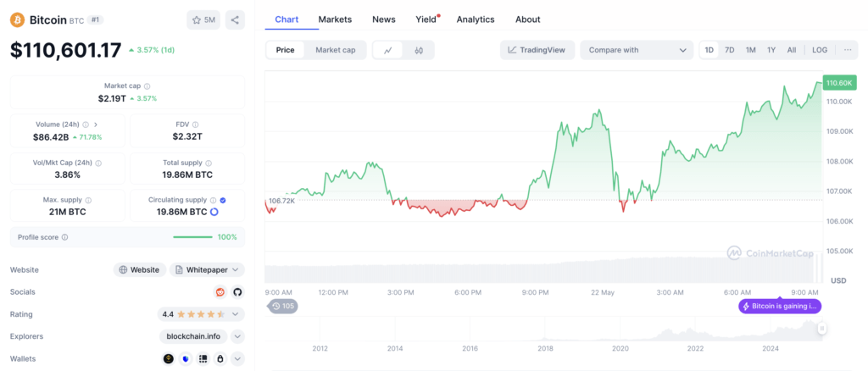
Task: Set chart range to 1D
Action: coord(709,50)
